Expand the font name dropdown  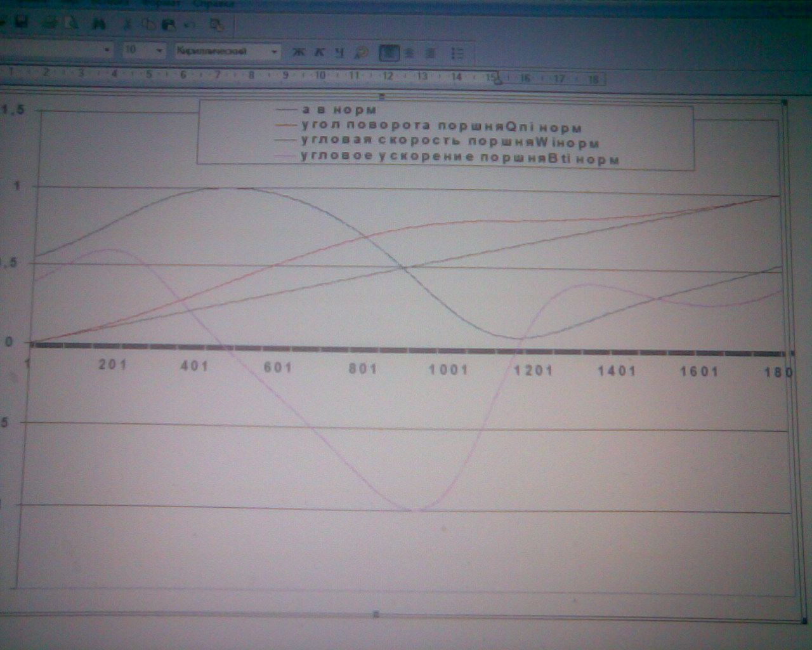(x=107, y=50)
